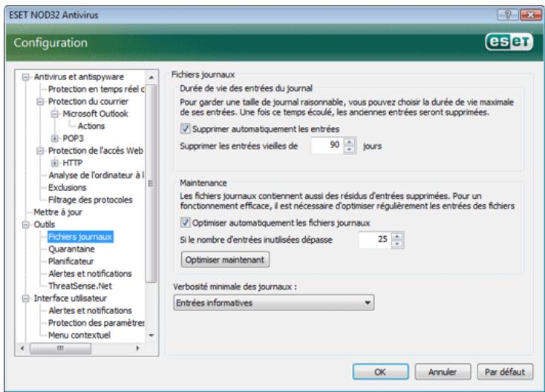Click the Annuler button

[443, 372]
